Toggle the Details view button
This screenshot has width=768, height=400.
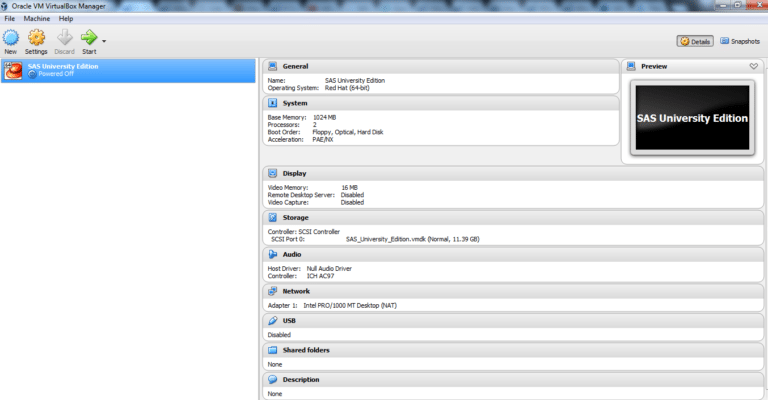pyautogui.click(x=695, y=41)
